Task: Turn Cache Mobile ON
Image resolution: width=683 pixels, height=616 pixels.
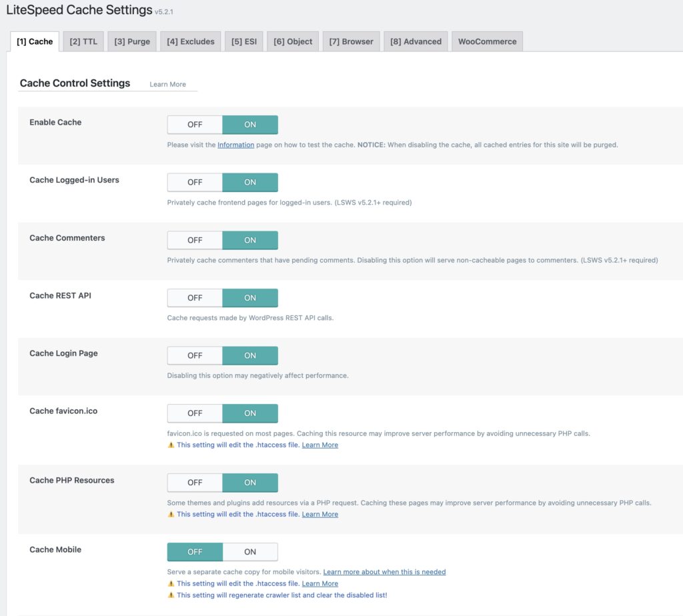Action: coord(250,552)
